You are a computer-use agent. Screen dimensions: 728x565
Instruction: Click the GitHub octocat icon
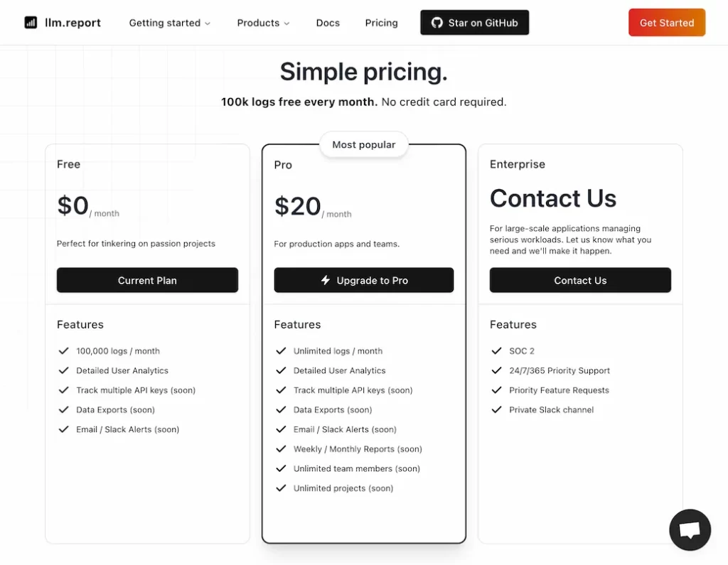tap(437, 23)
